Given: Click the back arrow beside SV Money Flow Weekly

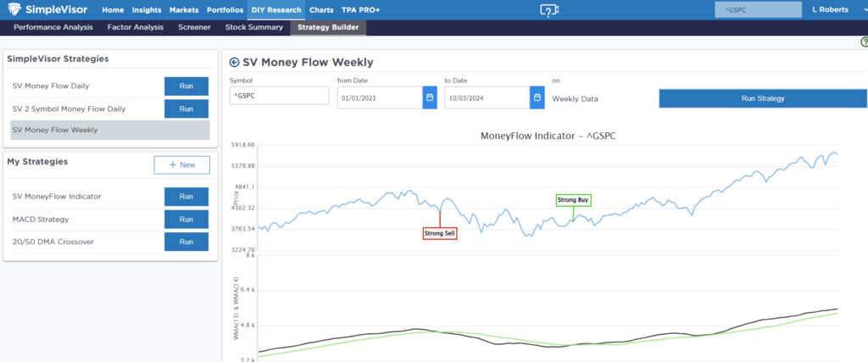Looking at the screenshot, I should tap(235, 62).
